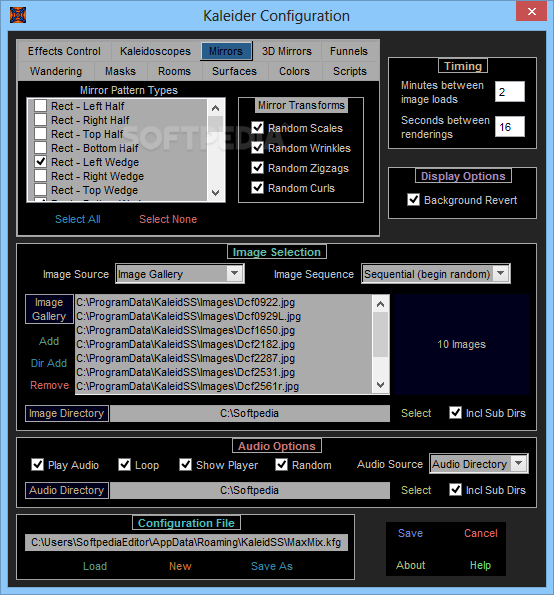This screenshot has height=595, width=554.
Task: Click the Kaleider app icon in title bar
Action: click(18, 15)
